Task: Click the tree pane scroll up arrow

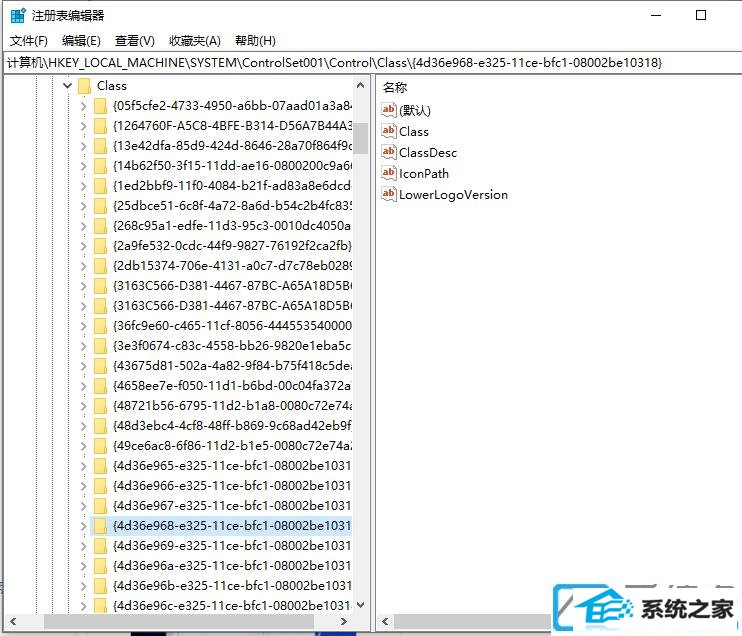Action: 360,86
